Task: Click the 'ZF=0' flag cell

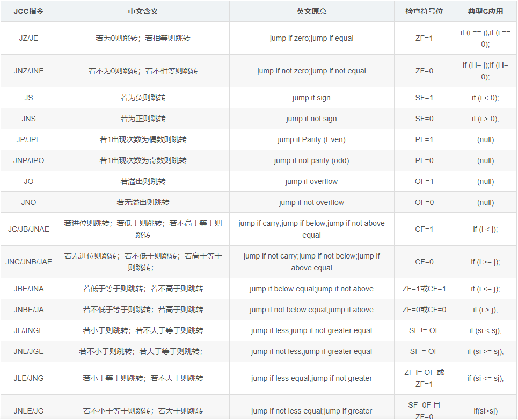Action: 424,71
